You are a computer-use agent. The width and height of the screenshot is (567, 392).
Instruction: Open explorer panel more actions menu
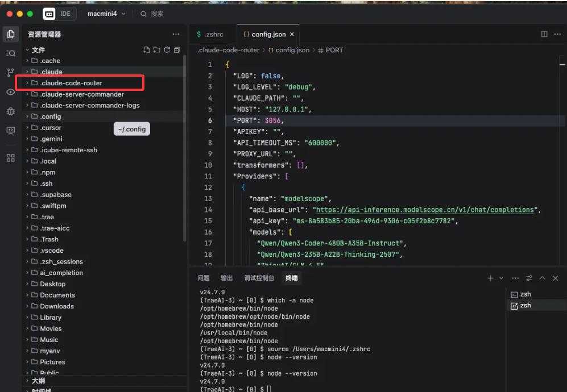point(176,34)
